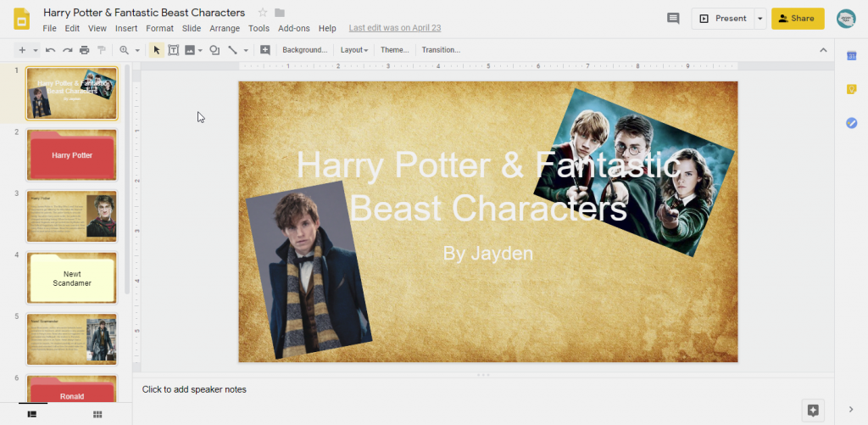868x425 pixels.
Task: Open zoom level dropdown arrow
Action: (137, 50)
